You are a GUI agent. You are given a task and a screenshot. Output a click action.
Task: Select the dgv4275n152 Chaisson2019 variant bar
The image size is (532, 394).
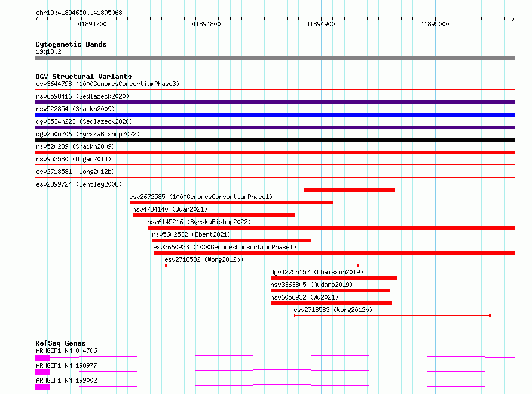pyautogui.click(x=334, y=278)
